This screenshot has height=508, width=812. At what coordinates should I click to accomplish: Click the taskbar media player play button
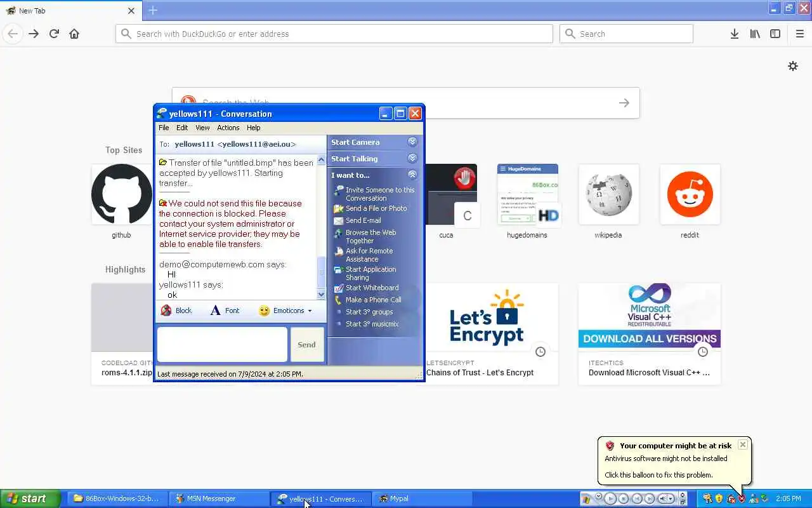[610, 498]
